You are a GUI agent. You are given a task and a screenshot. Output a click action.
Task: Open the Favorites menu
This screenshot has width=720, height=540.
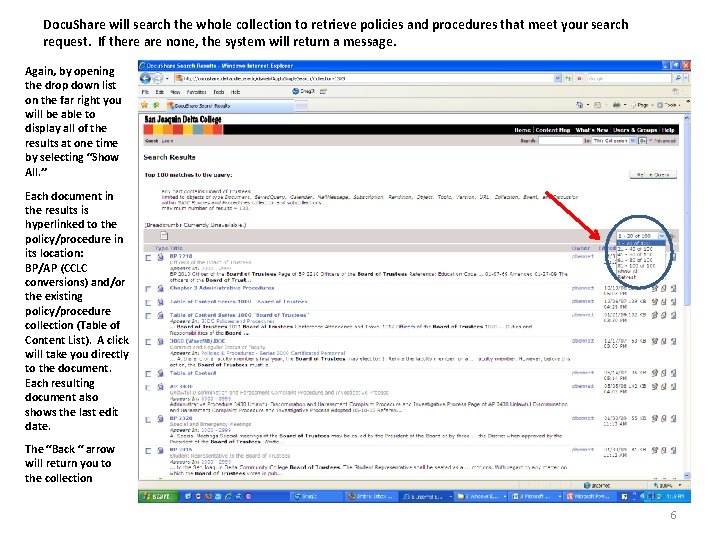(x=196, y=92)
